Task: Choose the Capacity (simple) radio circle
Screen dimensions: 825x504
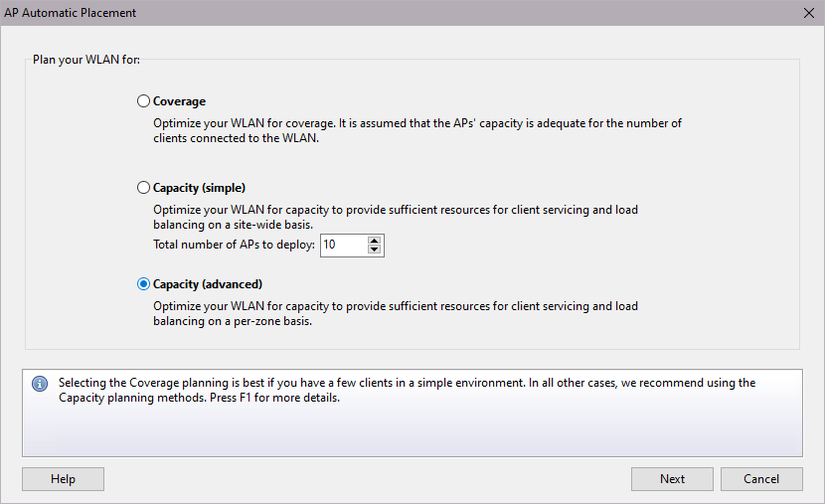Action: click(x=144, y=188)
